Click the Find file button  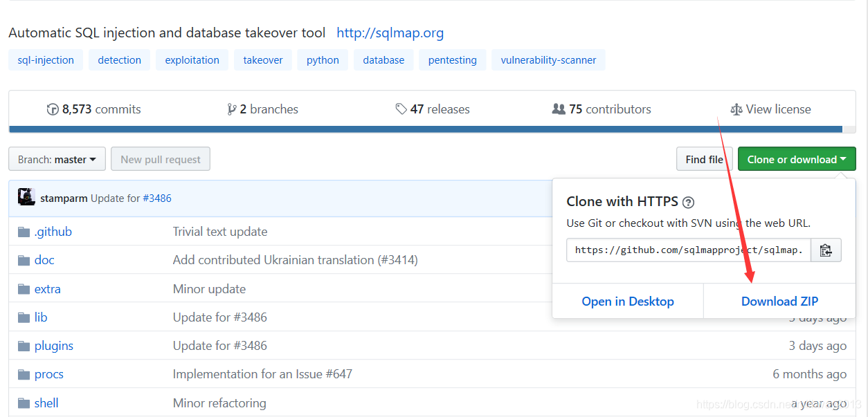tap(704, 159)
